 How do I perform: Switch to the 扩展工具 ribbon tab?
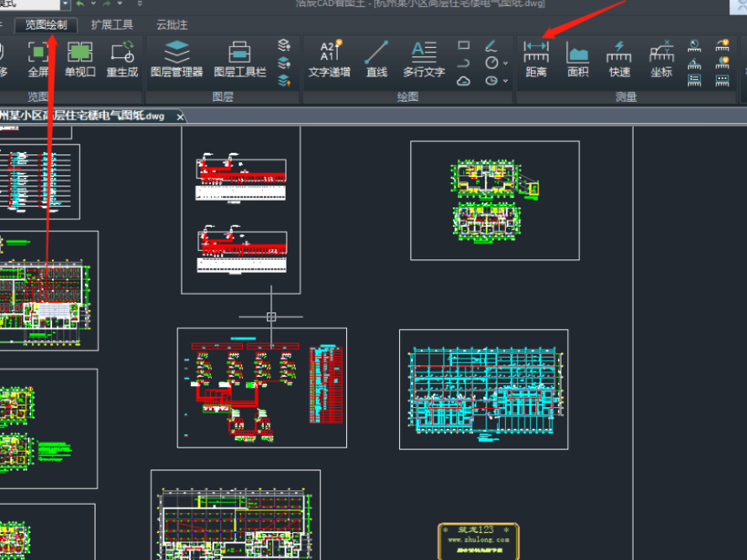[x=112, y=24]
